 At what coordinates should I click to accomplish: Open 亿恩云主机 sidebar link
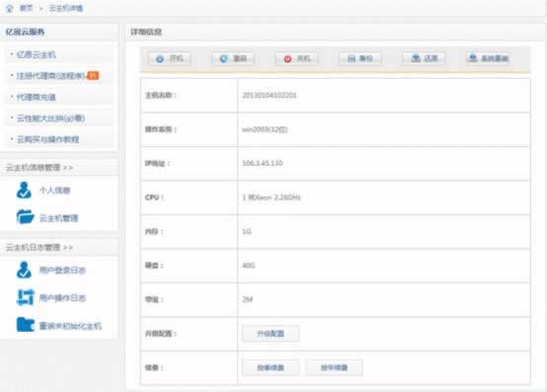[x=36, y=54]
